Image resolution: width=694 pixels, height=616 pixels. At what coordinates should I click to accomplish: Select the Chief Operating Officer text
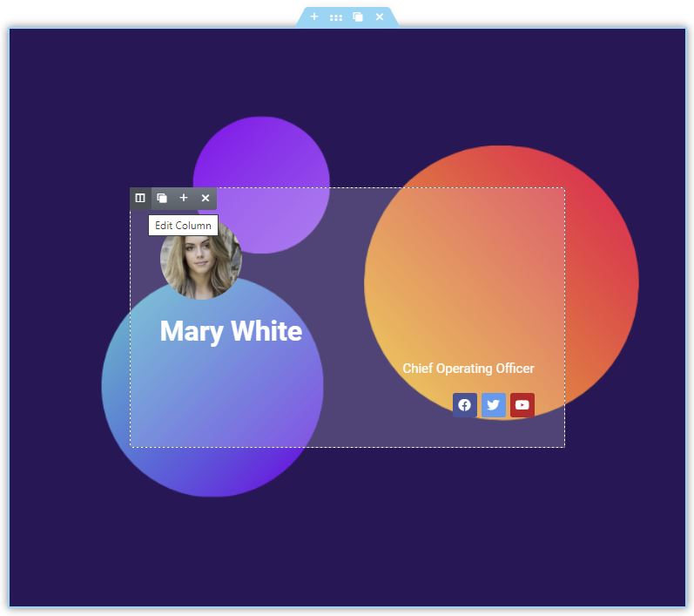[468, 369]
